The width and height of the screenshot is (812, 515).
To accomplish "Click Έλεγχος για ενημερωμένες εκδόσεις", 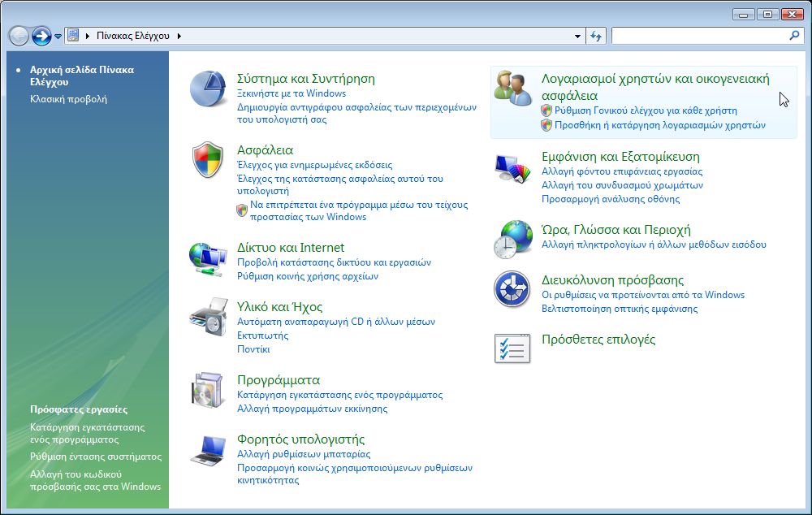I will click(314, 165).
